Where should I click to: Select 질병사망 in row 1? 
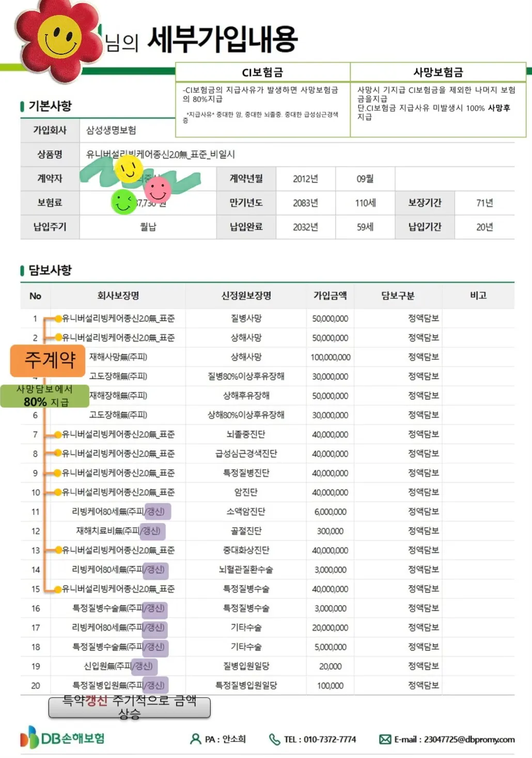(x=246, y=318)
